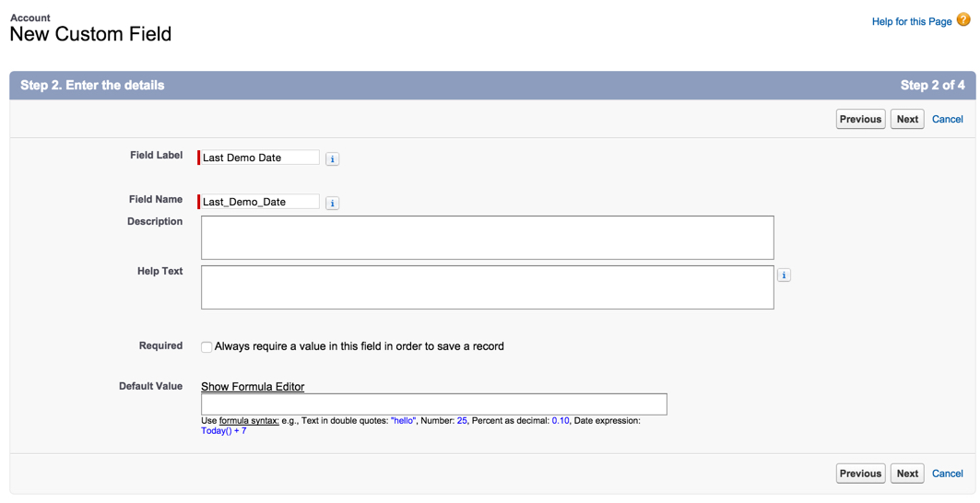Click the top Cancel link

point(947,120)
